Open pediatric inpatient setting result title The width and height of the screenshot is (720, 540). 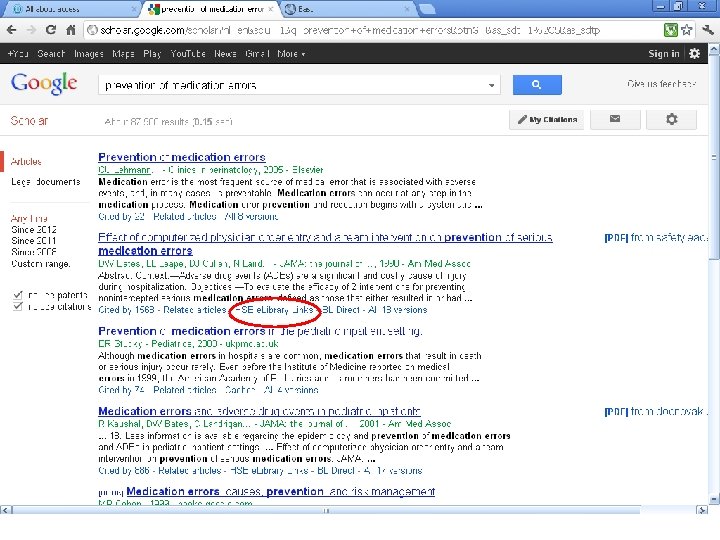pyautogui.click(x=260, y=331)
